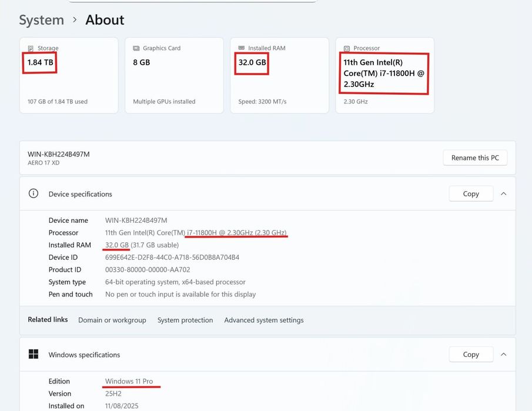Click the Processor chip icon
The image size is (532, 411).
347,49
